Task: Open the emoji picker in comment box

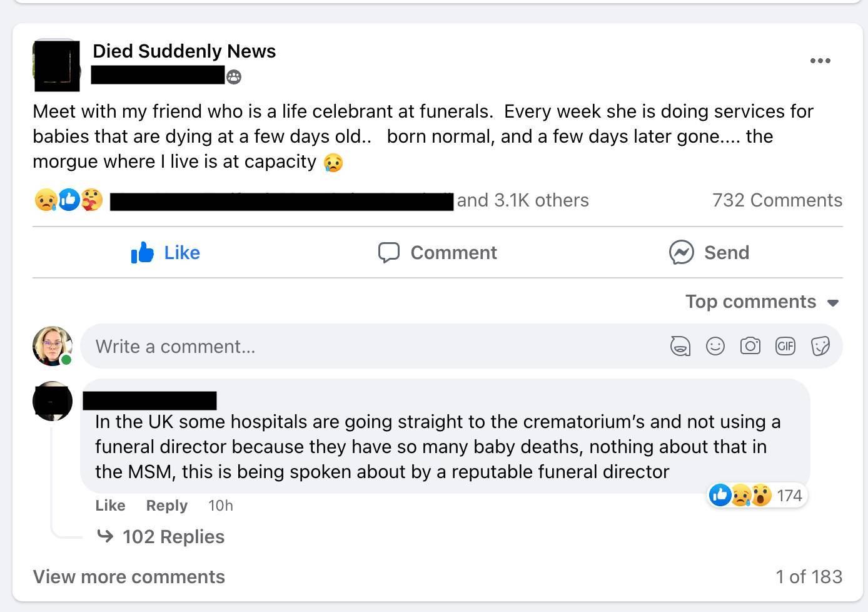Action: [715, 346]
